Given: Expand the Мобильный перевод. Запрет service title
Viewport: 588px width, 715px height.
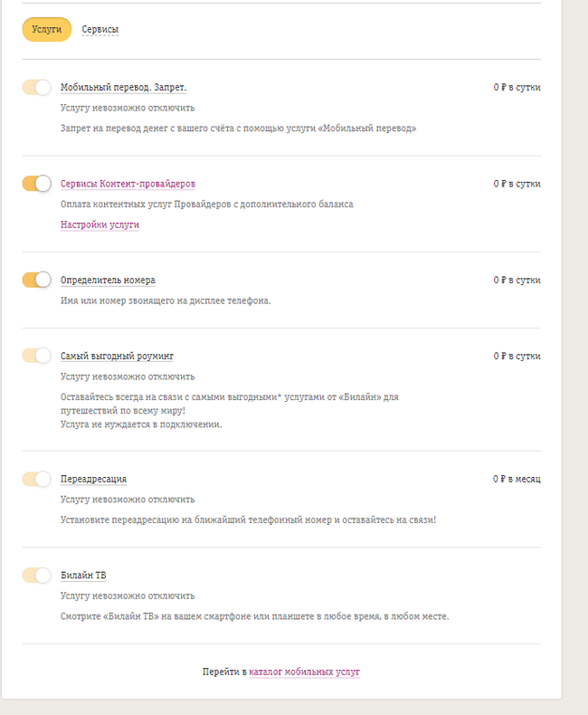Looking at the screenshot, I should point(123,88).
